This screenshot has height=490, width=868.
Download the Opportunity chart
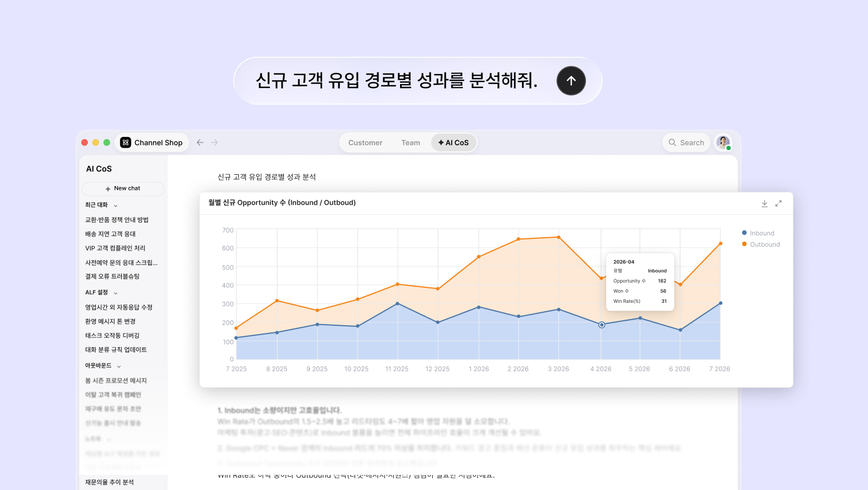tap(765, 203)
